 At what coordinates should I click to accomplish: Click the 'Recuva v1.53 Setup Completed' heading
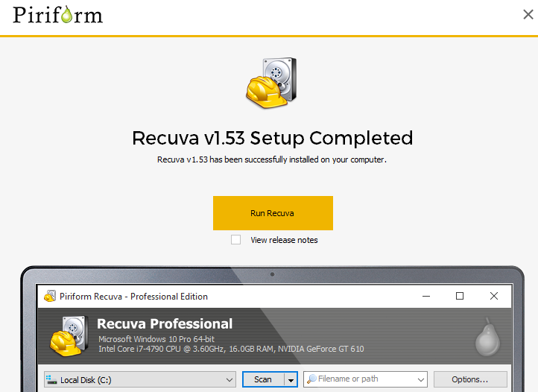click(273, 138)
